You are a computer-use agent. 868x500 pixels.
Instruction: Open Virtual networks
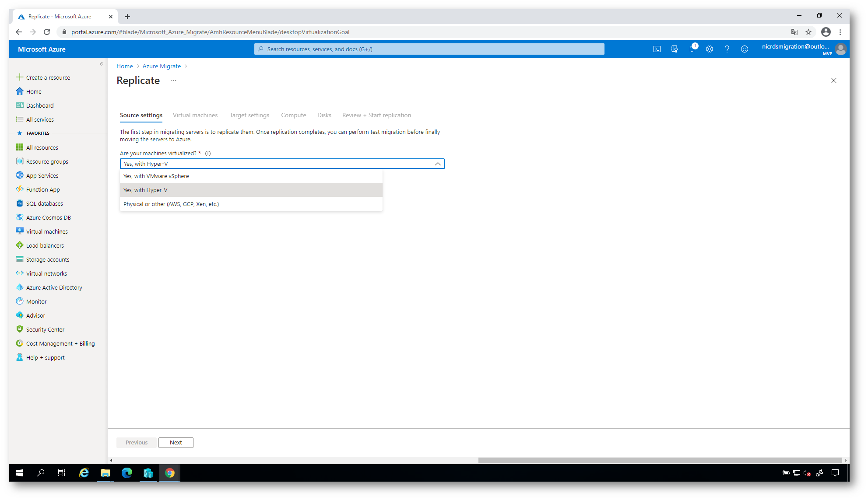pyautogui.click(x=41, y=273)
